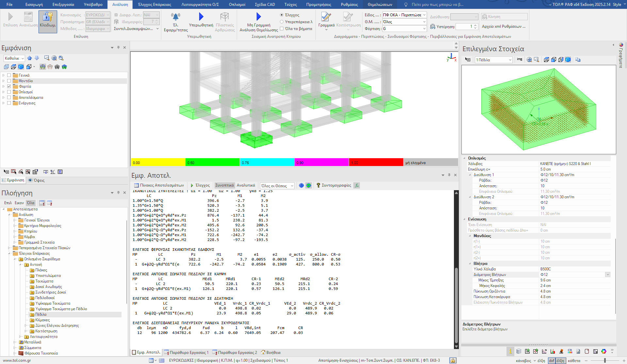
Task: Run Έλ. Εφαρμ/τητας bell check
Action: 176,17
